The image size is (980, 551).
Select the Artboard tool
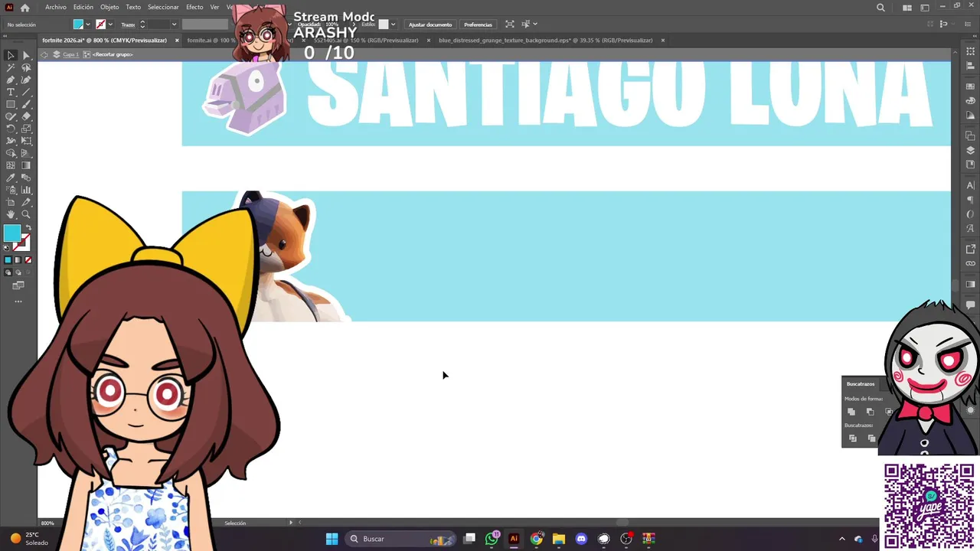point(11,202)
